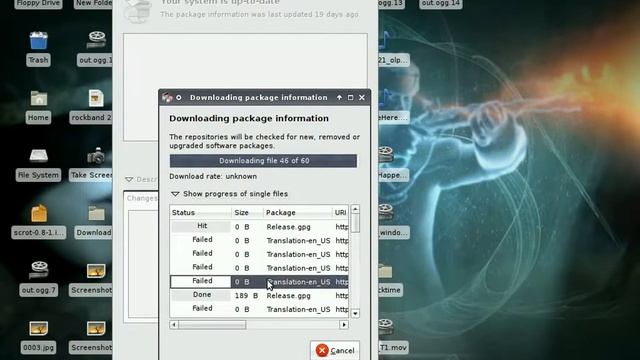Collapse the Description expander in update window
Viewport: 640px width, 360px height.
point(129,179)
